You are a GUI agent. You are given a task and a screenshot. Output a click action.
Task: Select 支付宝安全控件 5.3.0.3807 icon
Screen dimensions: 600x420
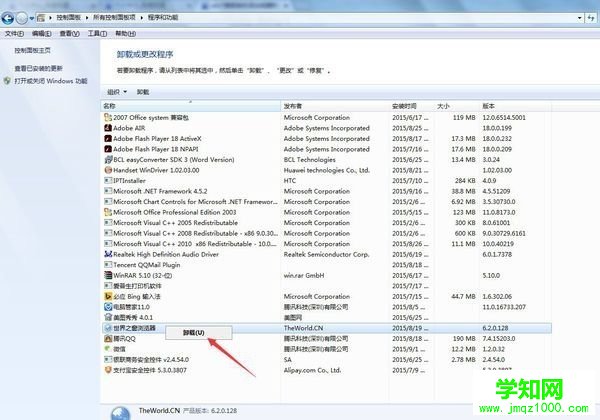pyautogui.click(x=108, y=370)
